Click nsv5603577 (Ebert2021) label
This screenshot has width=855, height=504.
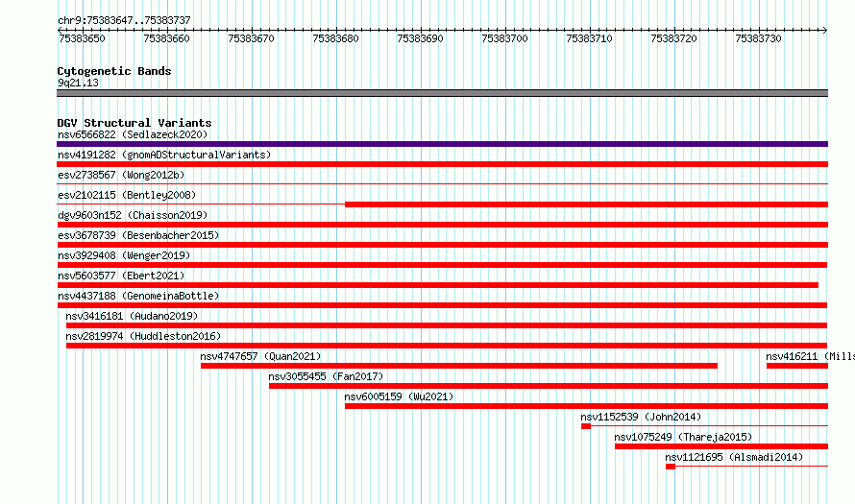click(121, 276)
